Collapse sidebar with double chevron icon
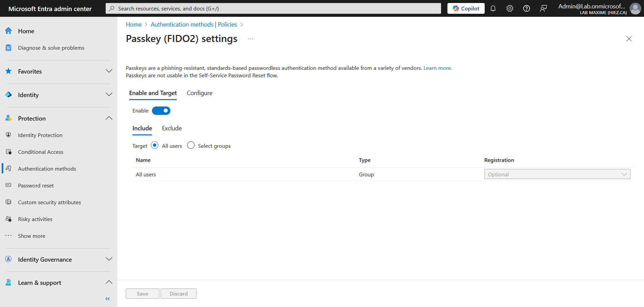 pos(107,299)
